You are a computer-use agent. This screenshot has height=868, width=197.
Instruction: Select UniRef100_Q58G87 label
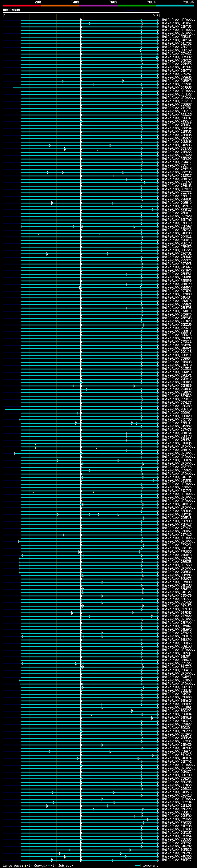(176, 104)
